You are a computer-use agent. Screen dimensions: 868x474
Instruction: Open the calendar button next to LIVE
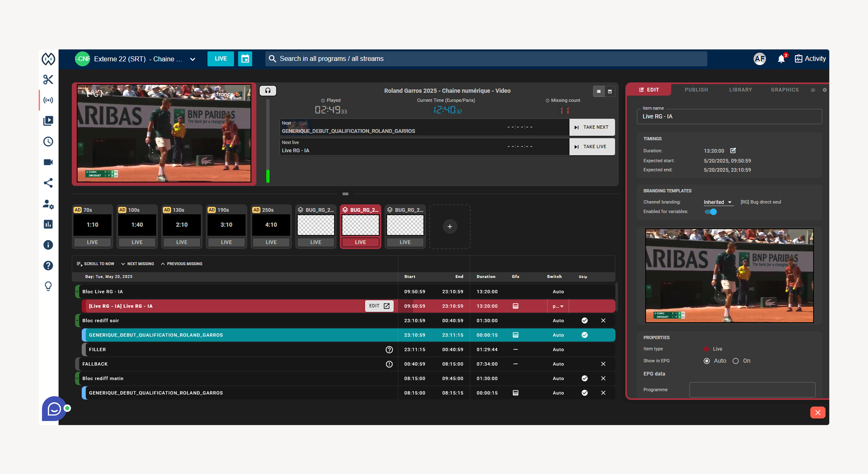(245, 58)
